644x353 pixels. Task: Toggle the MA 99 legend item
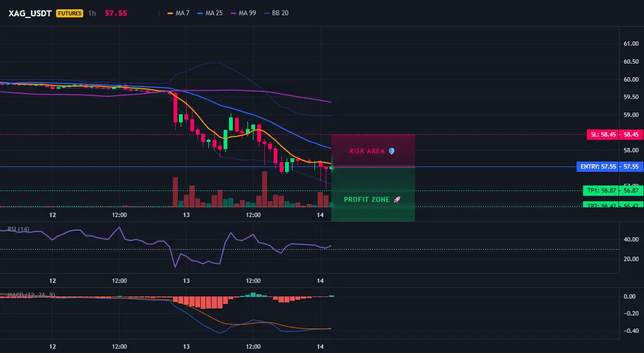[243, 13]
